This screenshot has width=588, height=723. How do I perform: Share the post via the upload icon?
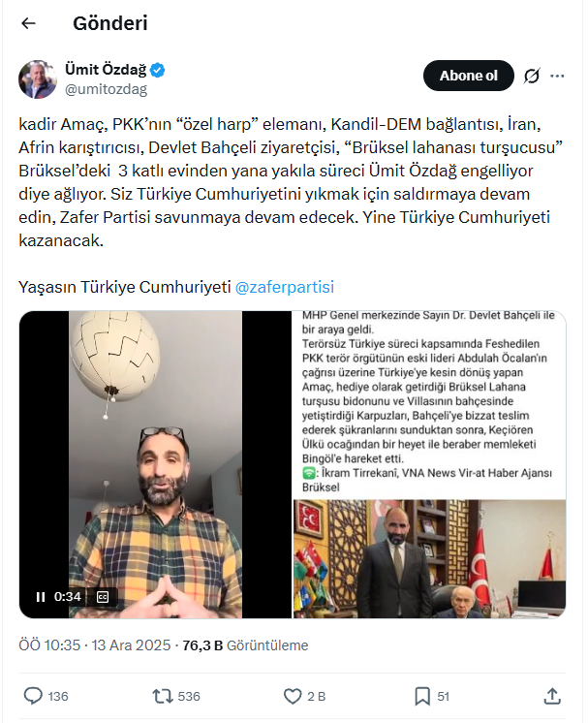pos(552,696)
